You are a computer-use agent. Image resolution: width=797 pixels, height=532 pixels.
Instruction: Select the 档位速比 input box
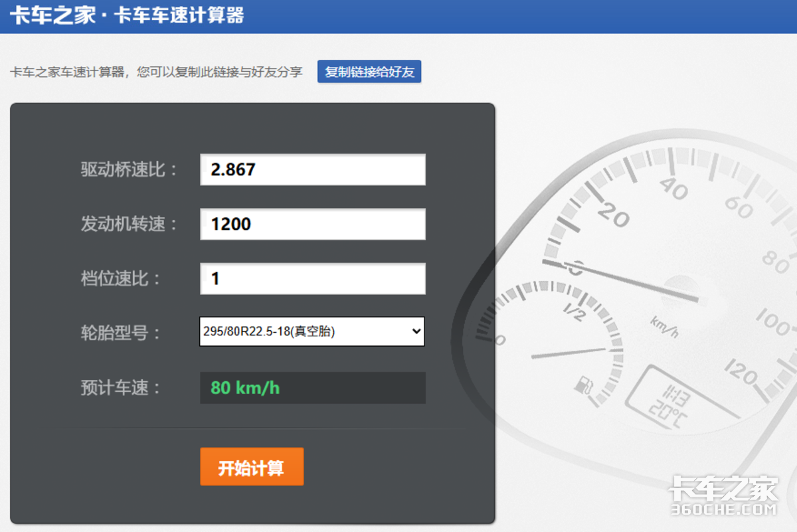pos(312,278)
